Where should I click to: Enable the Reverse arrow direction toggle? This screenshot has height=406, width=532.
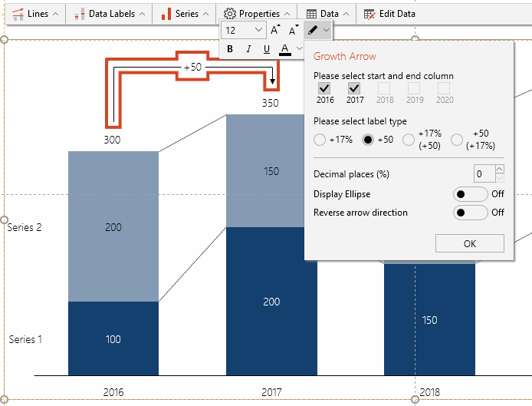pos(470,212)
